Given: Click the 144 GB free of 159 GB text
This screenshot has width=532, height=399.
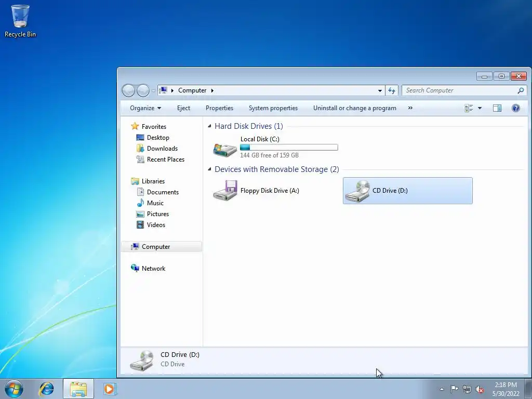Looking at the screenshot, I should (269, 155).
